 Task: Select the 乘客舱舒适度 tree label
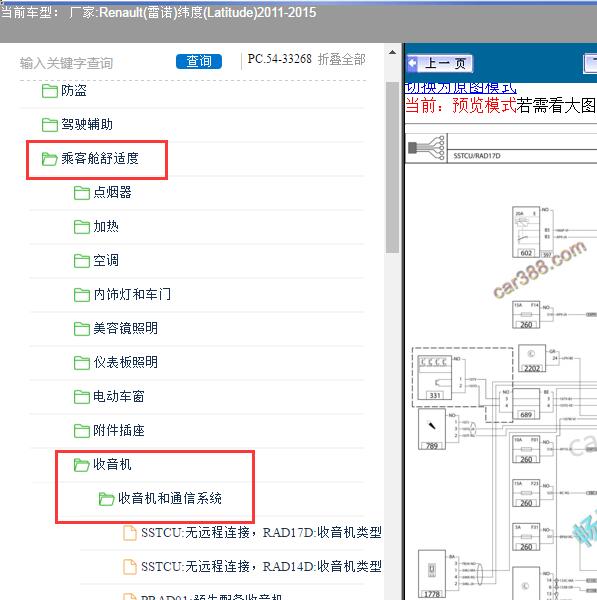pyautogui.click(x=100, y=158)
